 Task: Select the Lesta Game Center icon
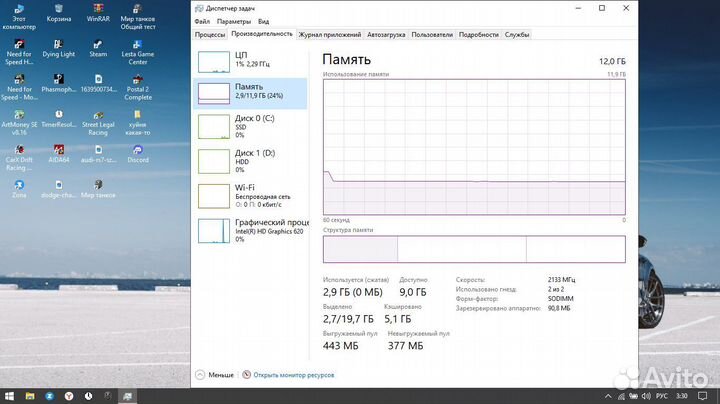[x=138, y=53]
